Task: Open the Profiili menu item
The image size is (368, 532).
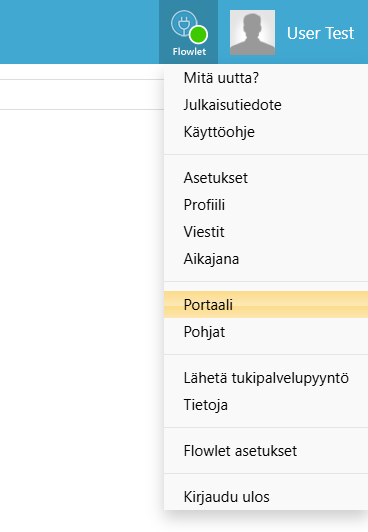Action: point(266,205)
